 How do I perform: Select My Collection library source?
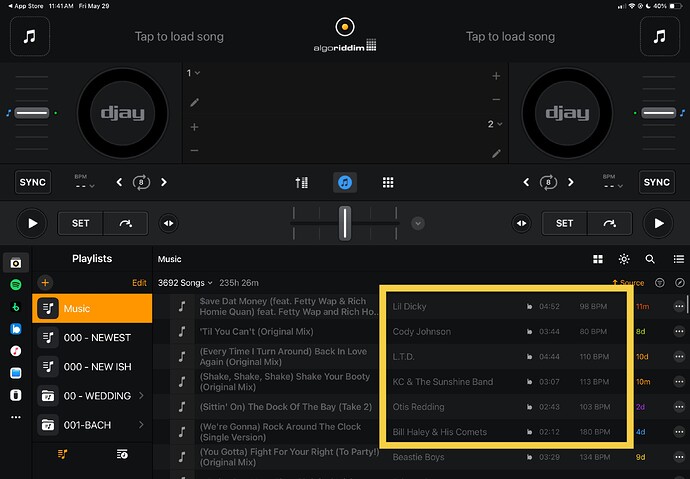tap(16, 263)
